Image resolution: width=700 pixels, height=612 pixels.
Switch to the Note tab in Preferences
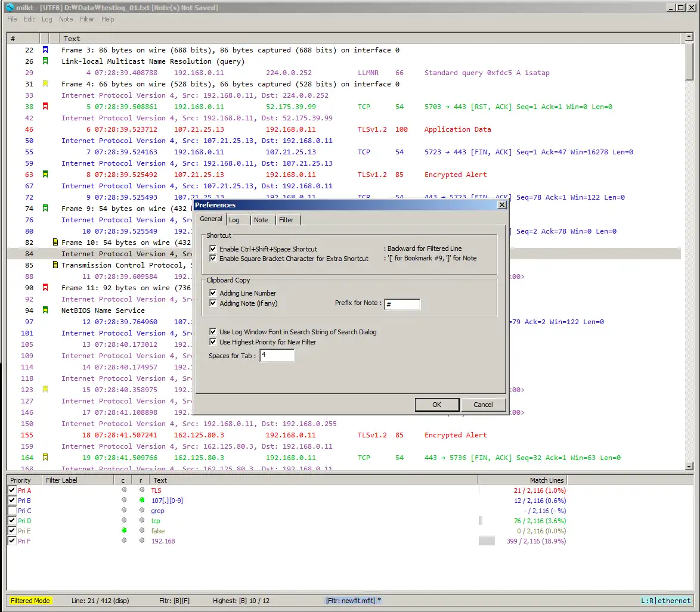point(261,220)
